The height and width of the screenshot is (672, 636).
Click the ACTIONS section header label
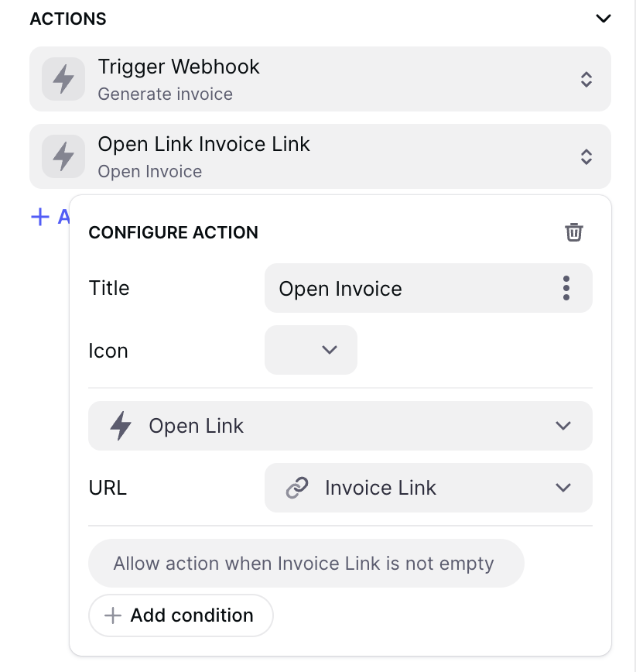(68, 19)
